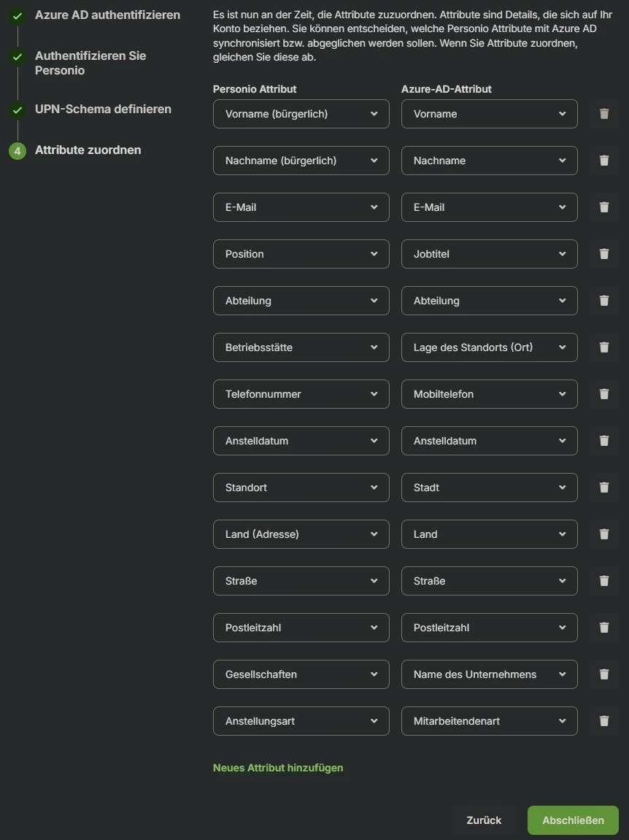This screenshot has width=629, height=840.
Task: Delete the Anstellungsart mapping row
Action: [604, 721]
